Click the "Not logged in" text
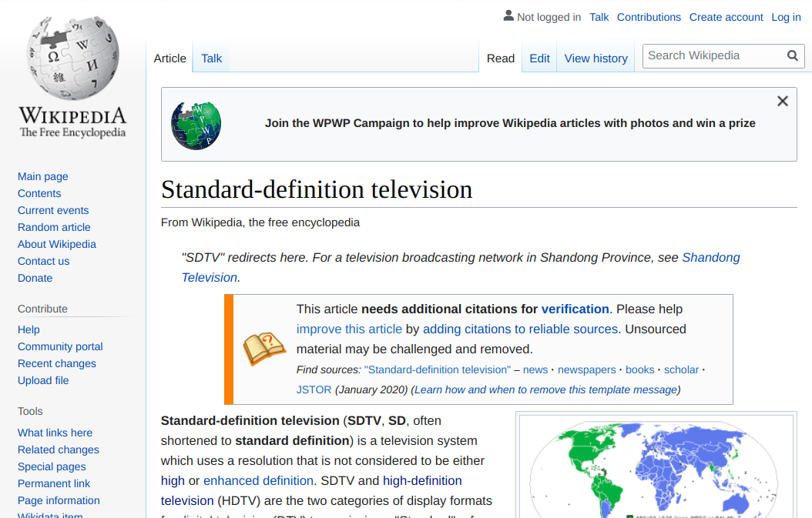The width and height of the screenshot is (812, 518). click(x=549, y=17)
